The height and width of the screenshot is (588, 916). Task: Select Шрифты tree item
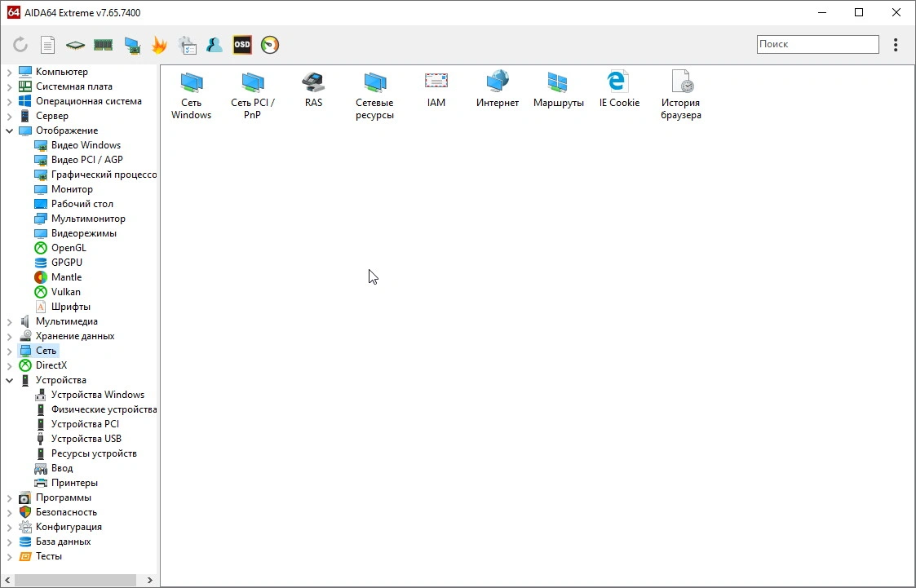pos(71,307)
